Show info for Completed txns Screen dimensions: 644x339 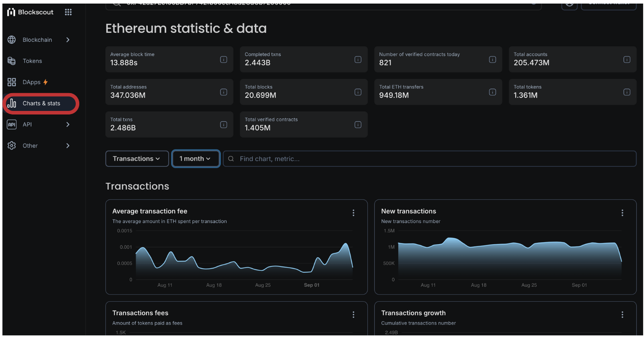(x=358, y=59)
